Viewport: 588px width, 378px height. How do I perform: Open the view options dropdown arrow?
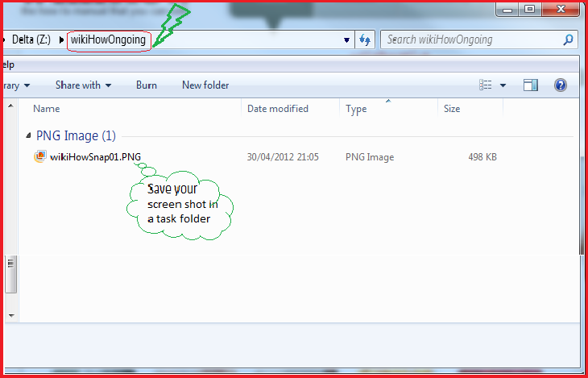coord(503,85)
